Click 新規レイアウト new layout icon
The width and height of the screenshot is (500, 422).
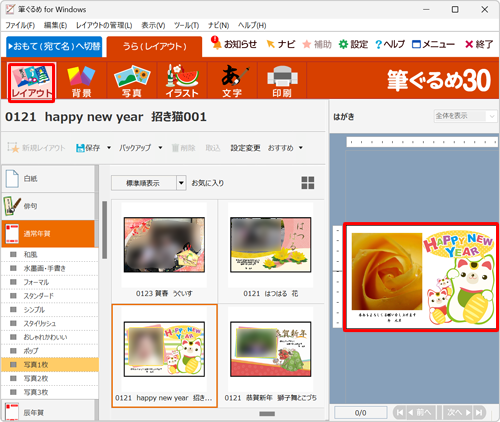click(37, 148)
